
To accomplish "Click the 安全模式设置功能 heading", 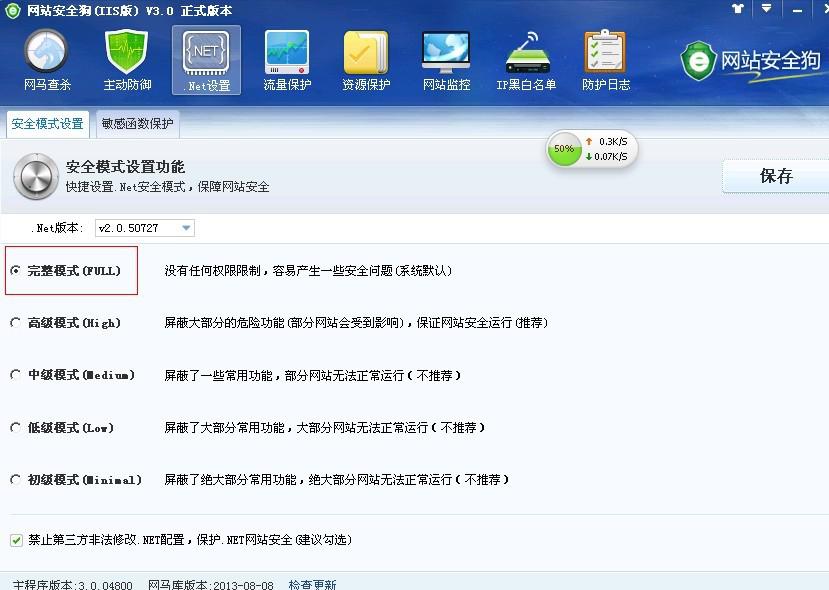I will tap(125, 167).
